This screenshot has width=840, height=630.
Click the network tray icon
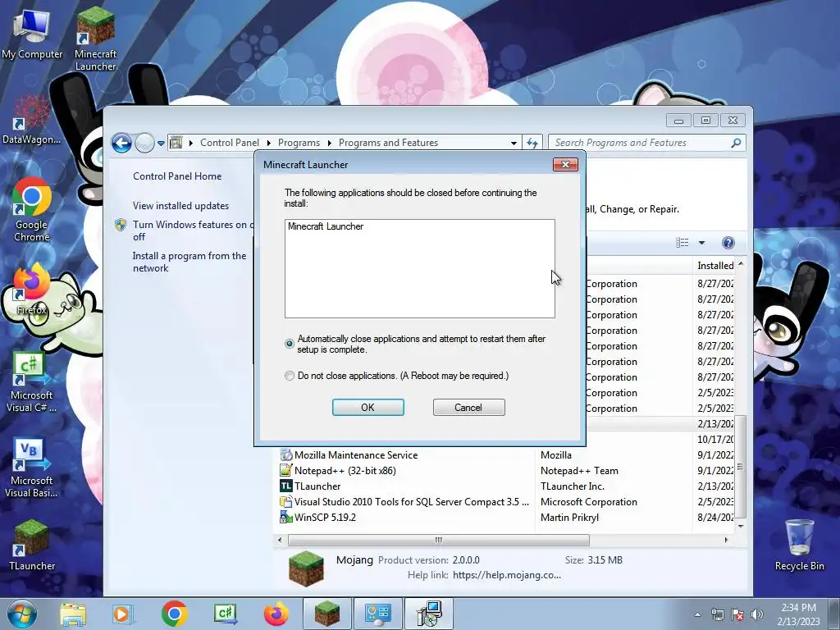click(717, 614)
